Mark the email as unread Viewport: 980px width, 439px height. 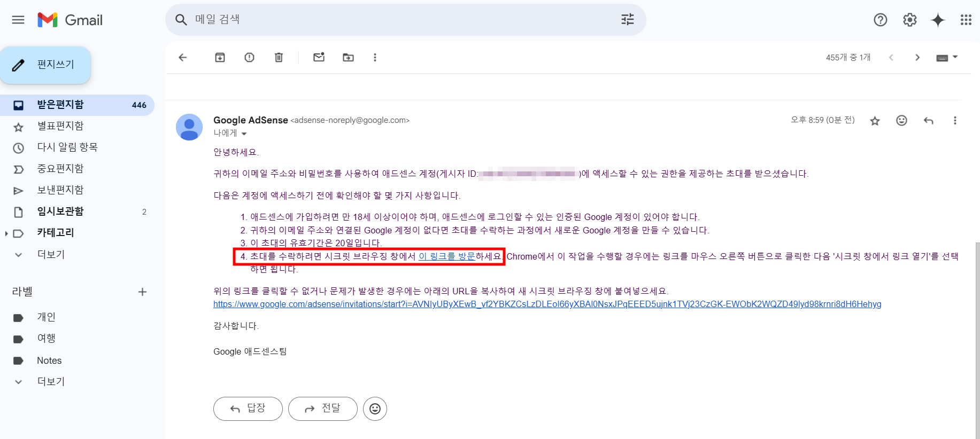pyautogui.click(x=319, y=57)
